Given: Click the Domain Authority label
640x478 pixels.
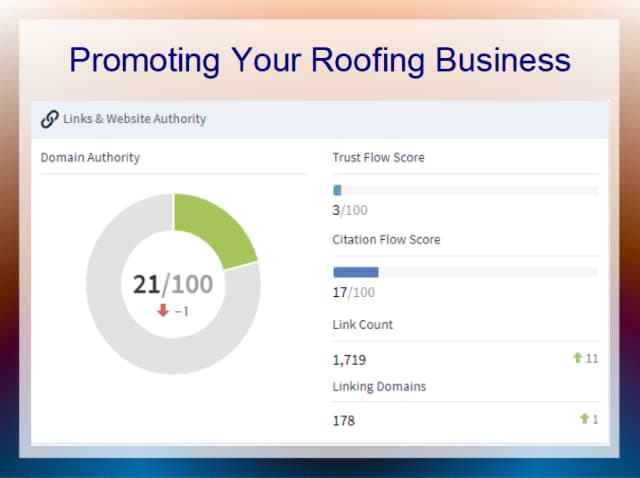Looking at the screenshot, I should pyautogui.click(x=90, y=158).
